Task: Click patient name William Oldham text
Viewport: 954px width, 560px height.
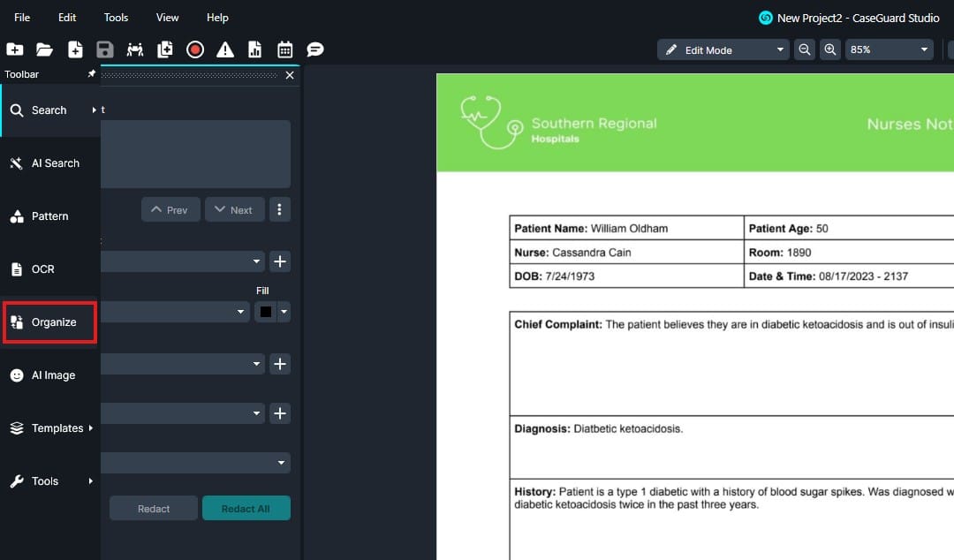Action: pos(629,228)
